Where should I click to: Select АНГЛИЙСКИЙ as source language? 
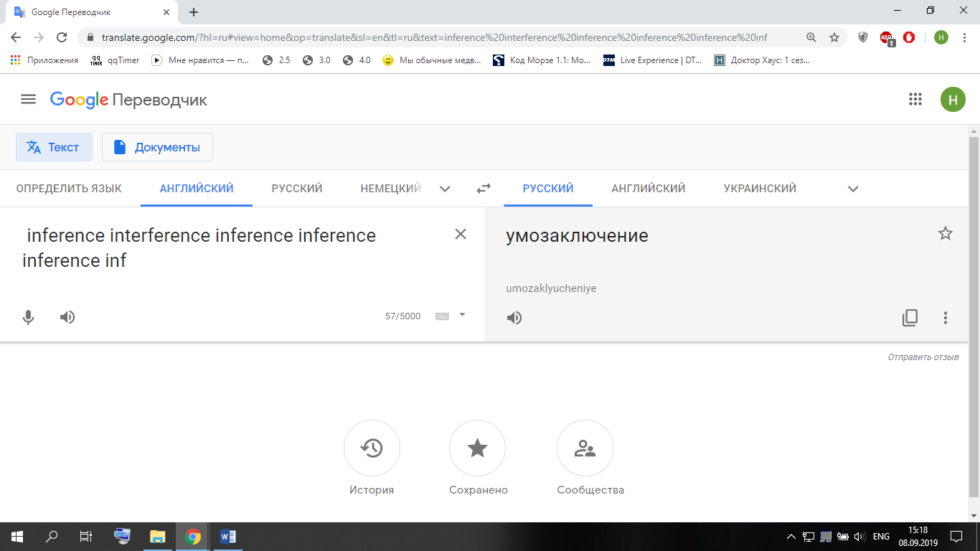pos(197,189)
